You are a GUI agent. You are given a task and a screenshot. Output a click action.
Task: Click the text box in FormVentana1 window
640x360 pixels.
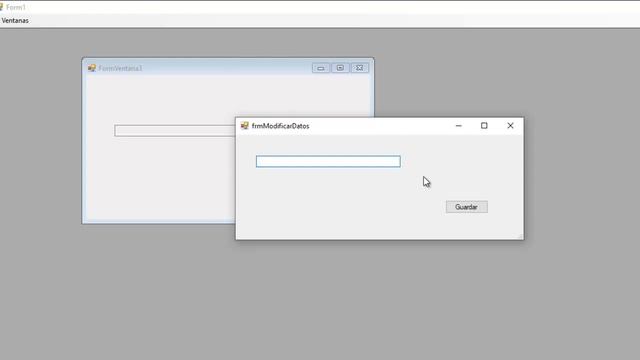[x=175, y=131]
